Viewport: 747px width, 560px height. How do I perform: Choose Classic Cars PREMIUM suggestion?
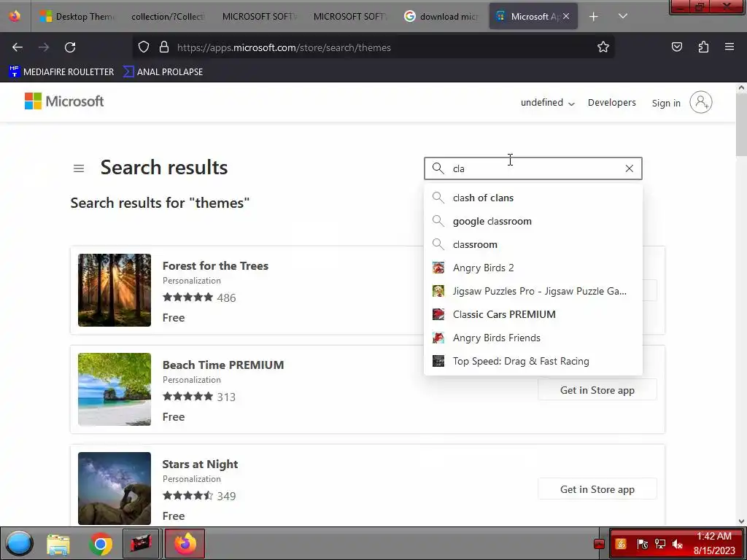(533, 314)
